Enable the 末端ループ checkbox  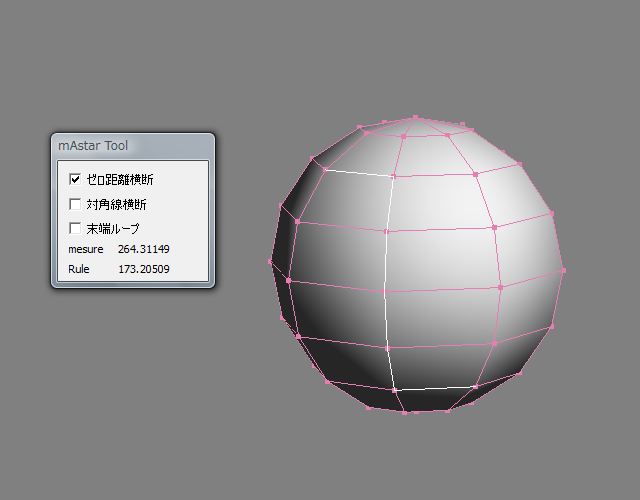click(75, 228)
